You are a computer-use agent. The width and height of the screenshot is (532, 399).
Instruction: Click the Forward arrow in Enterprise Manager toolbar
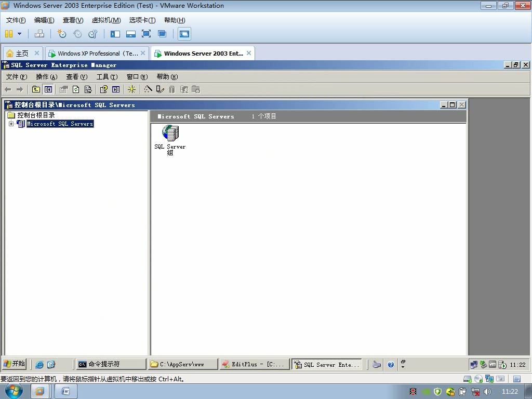20,89
